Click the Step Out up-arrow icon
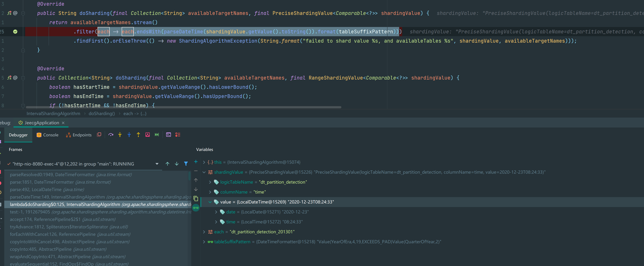Viewport: 644px width, 266px height. pyautogui.click(x=138, y=135)
